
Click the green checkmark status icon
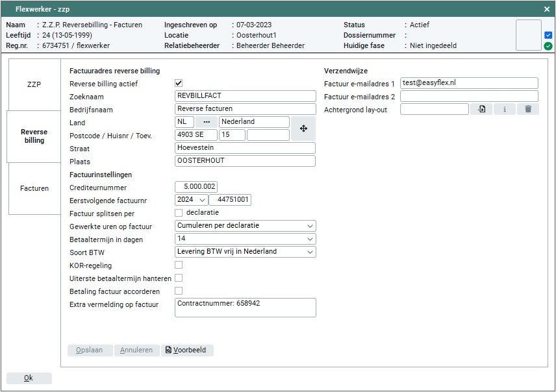click(x=548, y=46)
